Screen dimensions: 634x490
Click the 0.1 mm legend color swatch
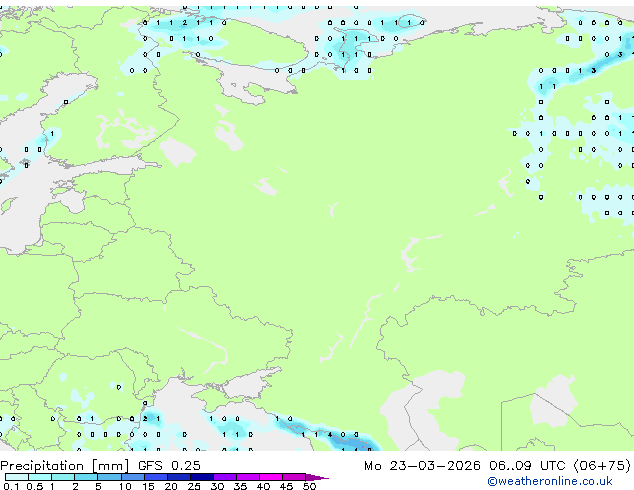tap(17, 477)
